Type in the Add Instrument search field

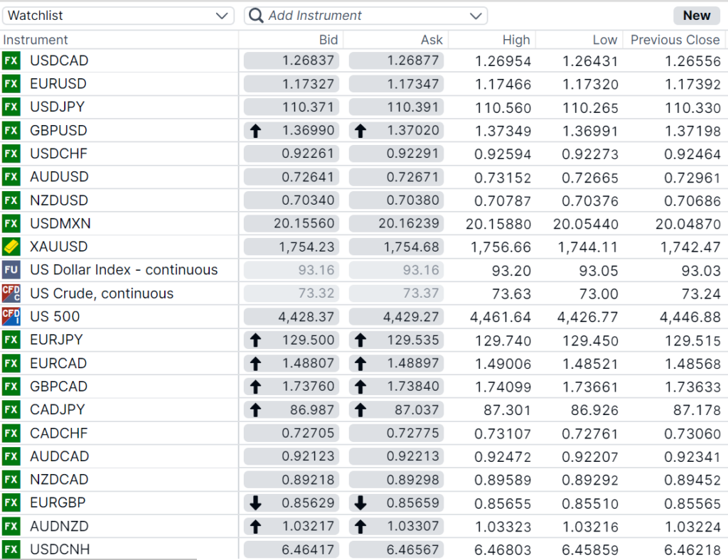coord(363,16)
